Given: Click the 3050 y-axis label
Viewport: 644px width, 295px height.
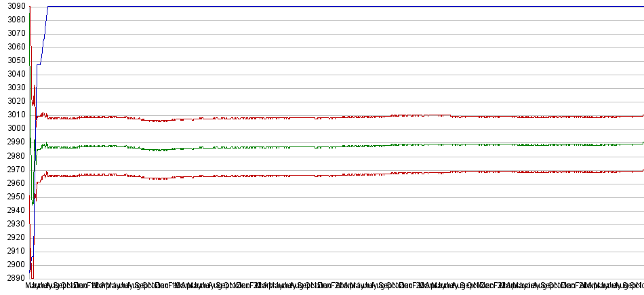Looking at the screenshot, I should (x=13, y=60).
